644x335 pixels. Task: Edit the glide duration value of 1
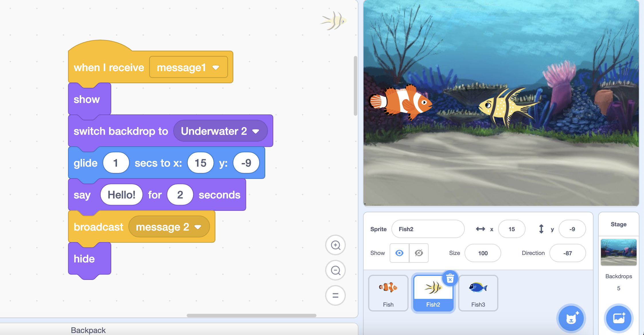click(x=116, y=163)
